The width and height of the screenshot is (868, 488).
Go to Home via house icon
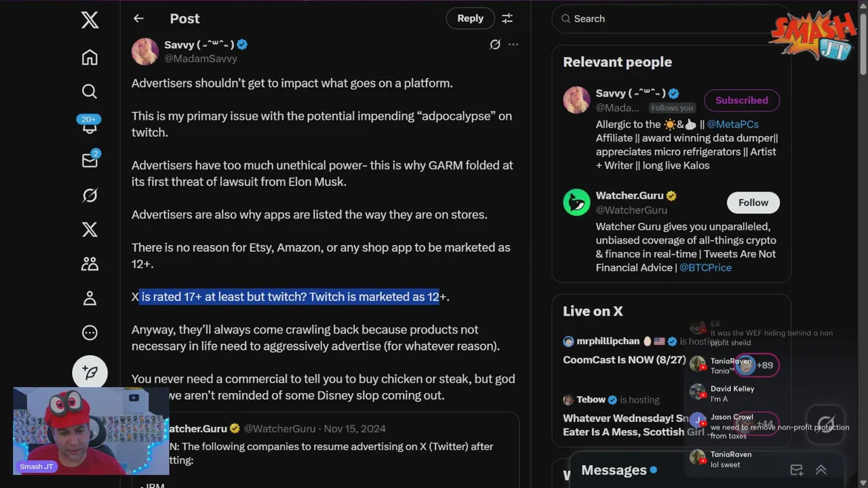(x=90, y=57)
